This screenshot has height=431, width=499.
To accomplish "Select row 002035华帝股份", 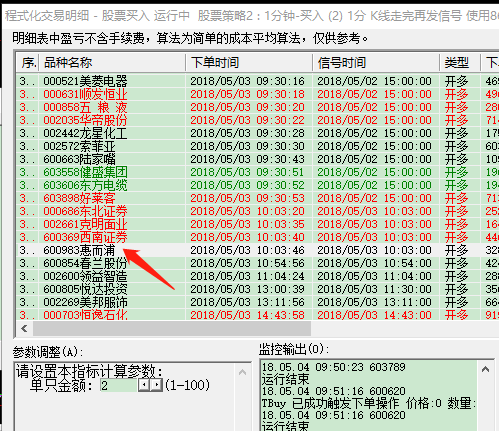I will (257, 120).
